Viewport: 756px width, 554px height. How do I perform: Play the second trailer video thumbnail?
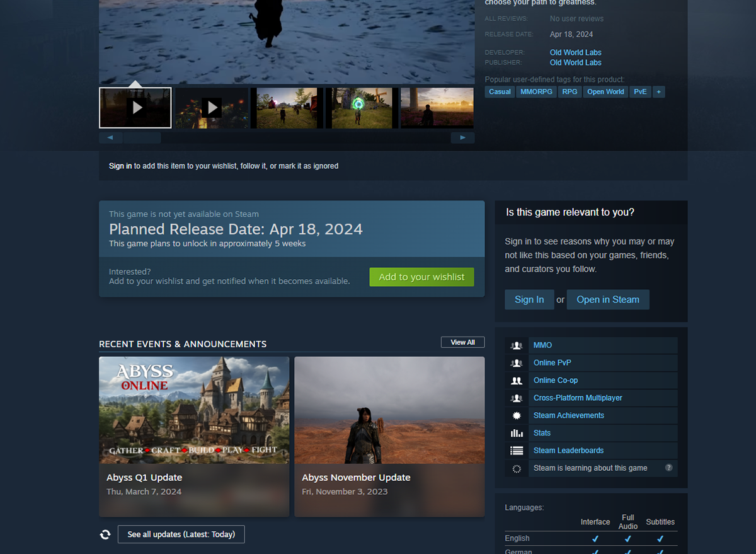[211, 108]
